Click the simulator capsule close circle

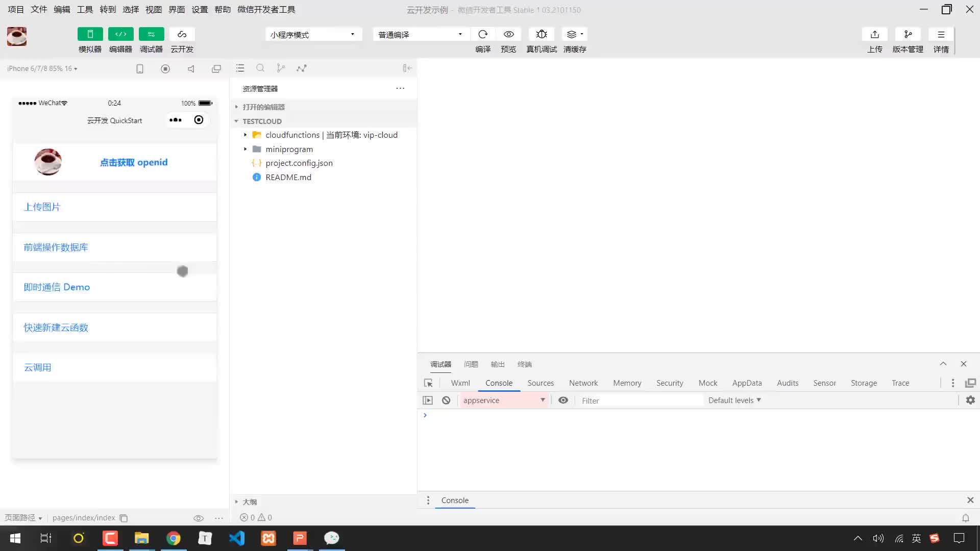point(199,120)
